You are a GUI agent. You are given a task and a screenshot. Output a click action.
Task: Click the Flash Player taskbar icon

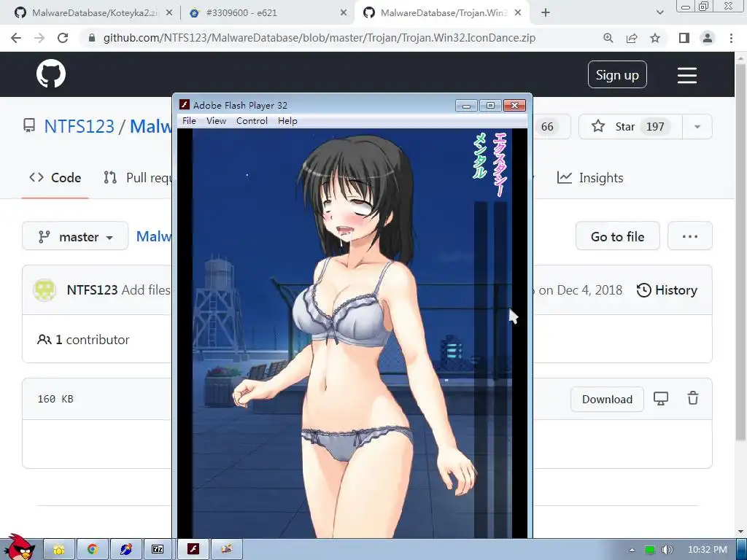[x=193, y=550]
